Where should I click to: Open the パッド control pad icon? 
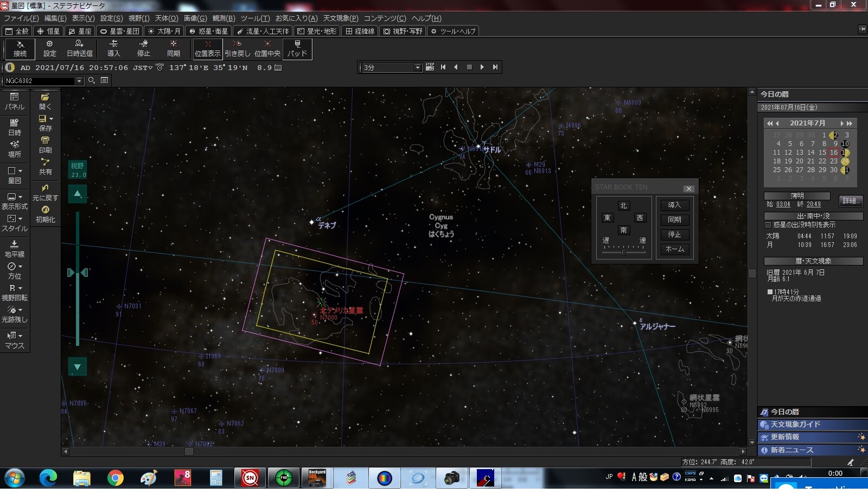(x=297, y=48)
